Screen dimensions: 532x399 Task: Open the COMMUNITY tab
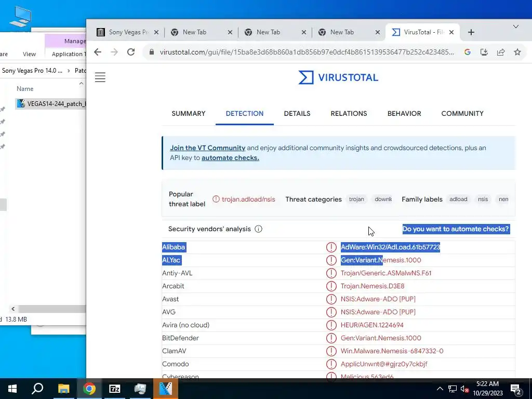point(462,114)
